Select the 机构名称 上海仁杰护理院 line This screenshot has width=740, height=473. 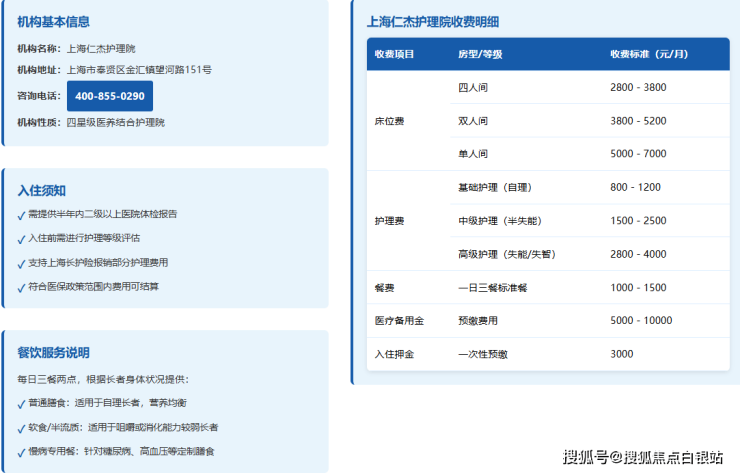pyautogui.click(x=76, y=49)
